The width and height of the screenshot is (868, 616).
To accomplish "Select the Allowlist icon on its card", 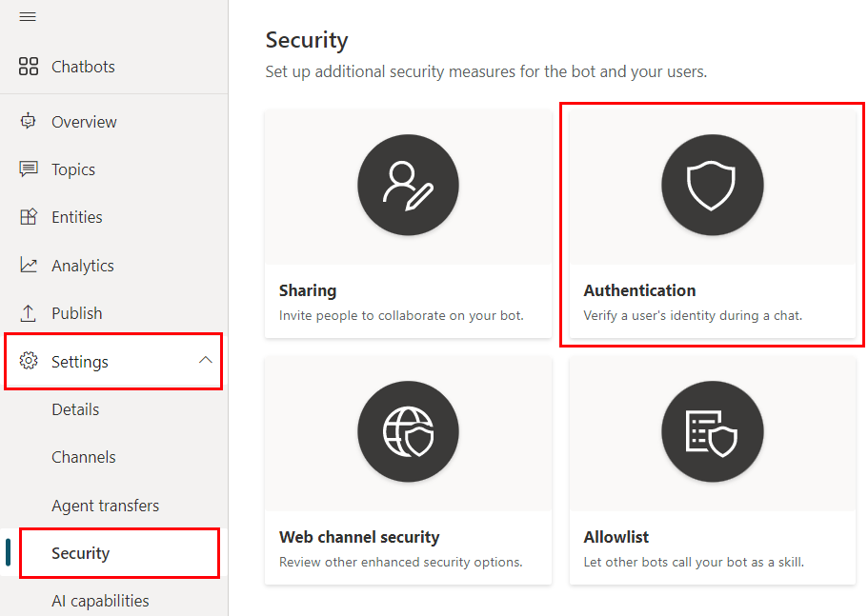I will (712, 431).
